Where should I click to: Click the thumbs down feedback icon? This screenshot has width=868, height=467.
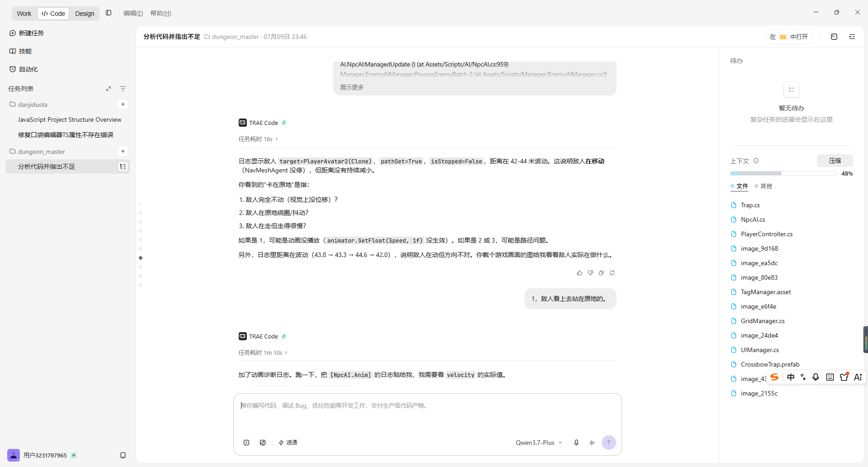[590, 273]
